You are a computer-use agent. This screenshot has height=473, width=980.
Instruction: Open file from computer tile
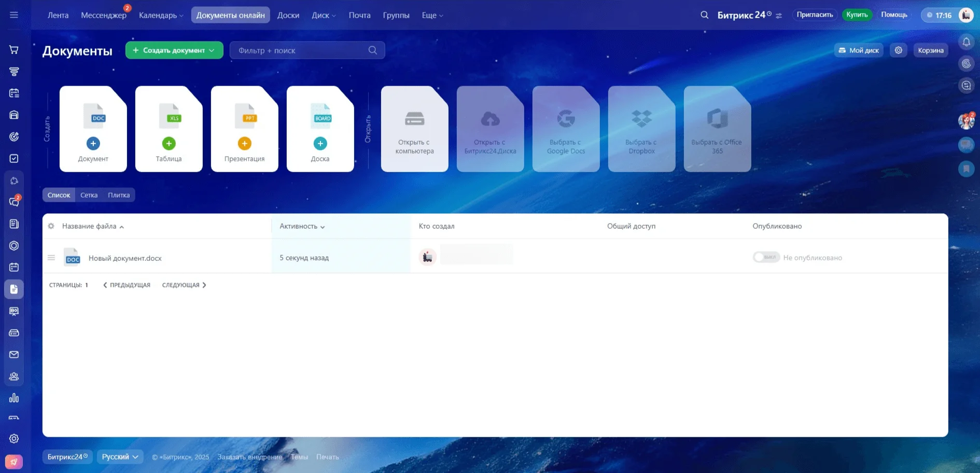pos(415,129)
